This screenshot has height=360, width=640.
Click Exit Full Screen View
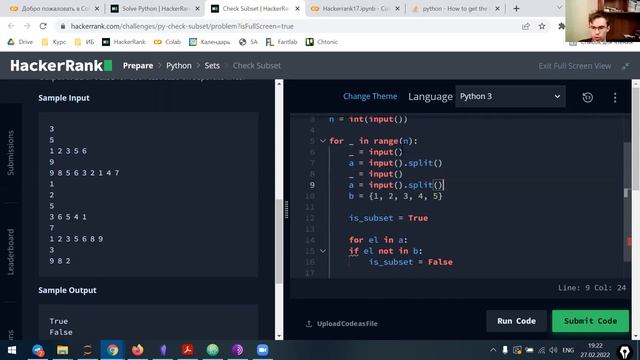[x=575, y=66]
